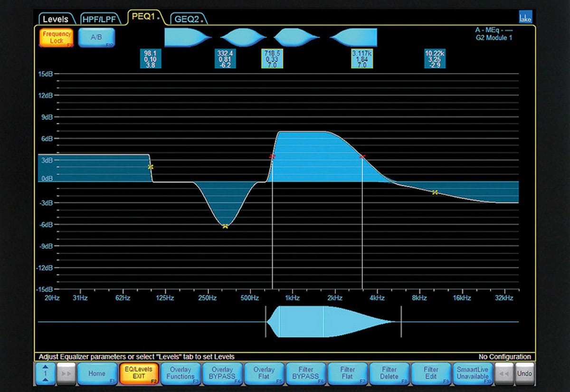Viewport: 570px width, 392px height.
Task: Click the Lake logo in top corner
Action: coord(526,18)
